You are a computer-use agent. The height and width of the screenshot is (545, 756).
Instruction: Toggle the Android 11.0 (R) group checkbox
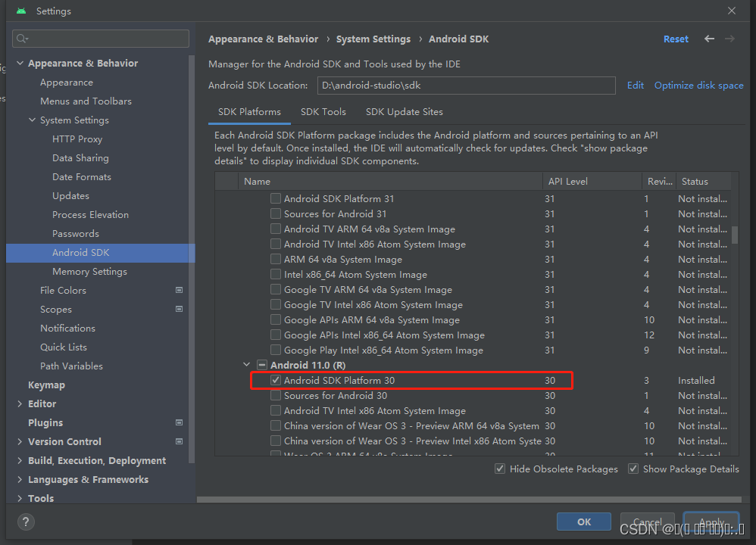click(262, 365)
